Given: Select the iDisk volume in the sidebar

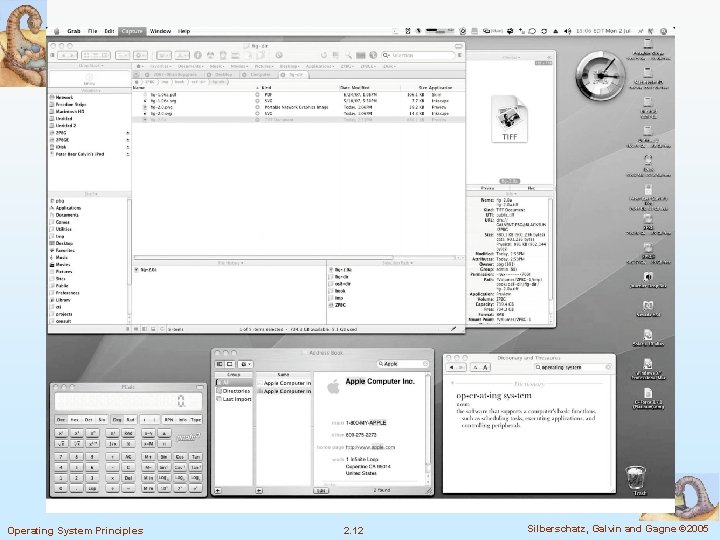Looking at the screenshot, I should coord(61,147).
